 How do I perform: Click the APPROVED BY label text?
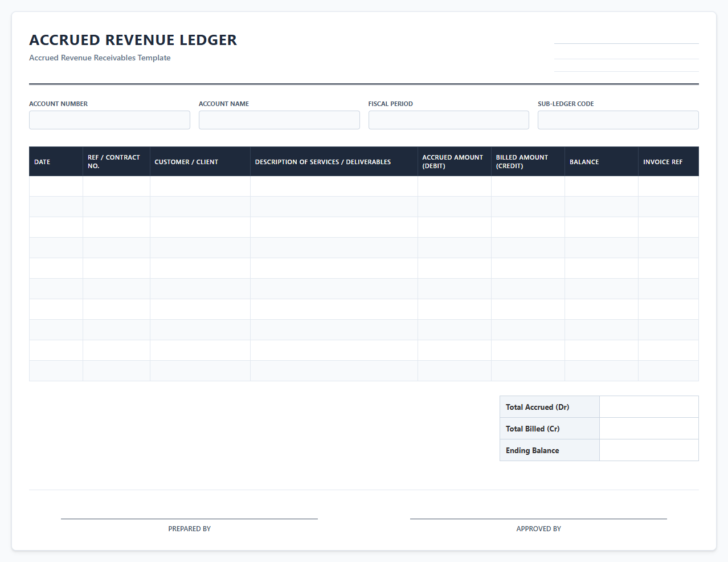[x=538, y=529]
